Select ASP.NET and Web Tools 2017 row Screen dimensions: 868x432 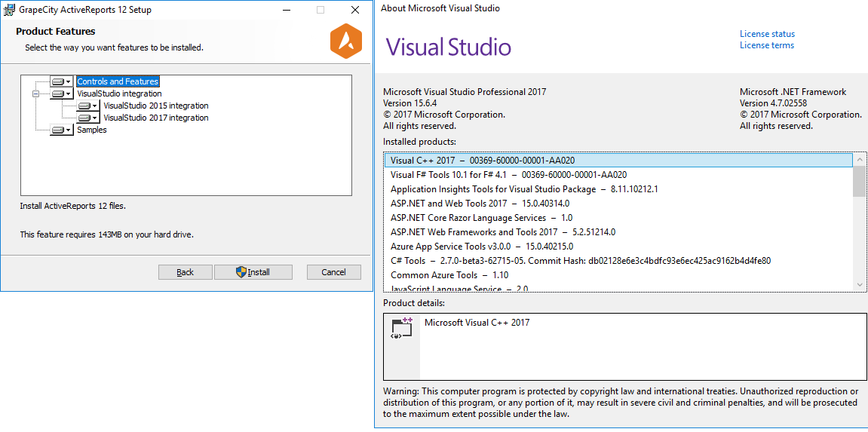point(618,204)
